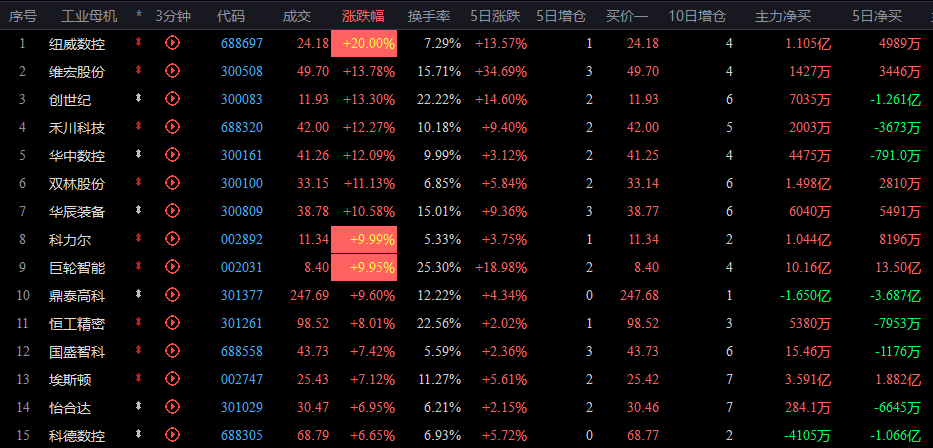Click the 3分钟 column header
The image size is (933, 448).
pos(173,16)
